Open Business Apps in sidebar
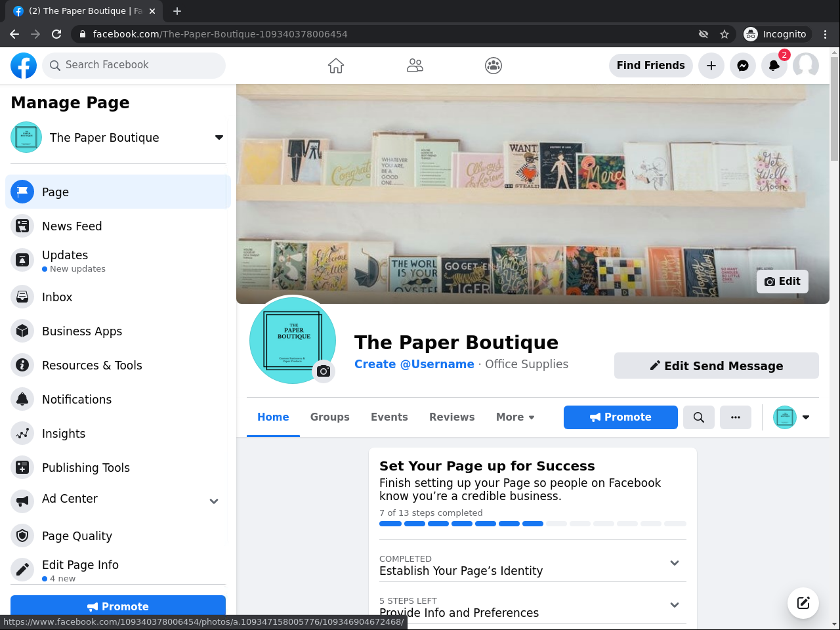The height and width of the screenshot is (630, 840). point(118,331)
